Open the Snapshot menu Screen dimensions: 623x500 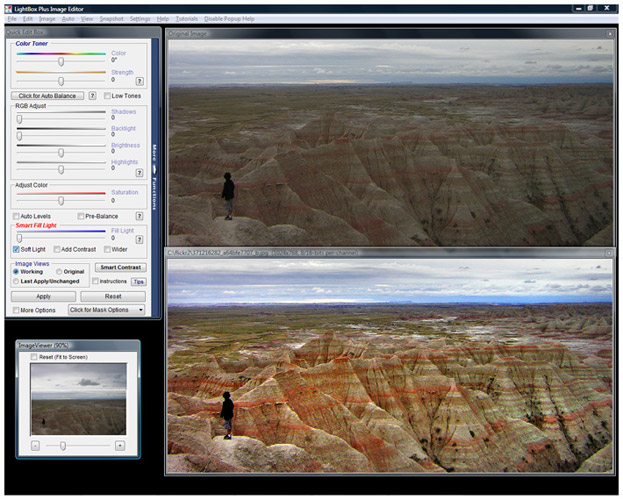pyautogui.click(x=111, y=19)
